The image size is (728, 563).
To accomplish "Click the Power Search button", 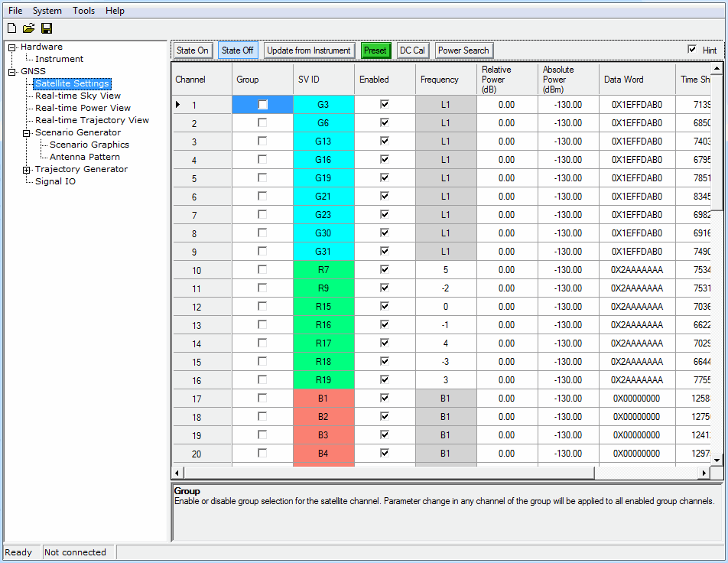I will [x=463, y=50].
